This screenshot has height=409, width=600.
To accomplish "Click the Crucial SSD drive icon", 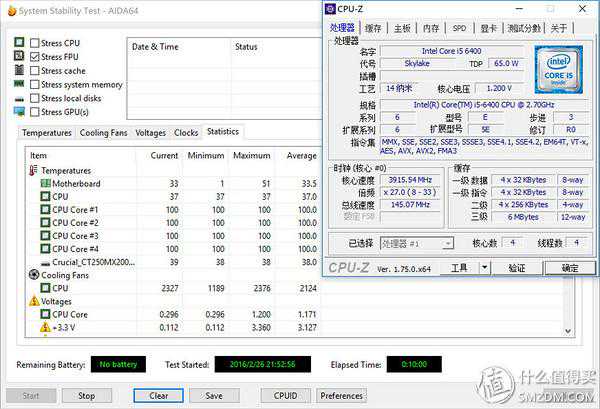I will [45, 262].
